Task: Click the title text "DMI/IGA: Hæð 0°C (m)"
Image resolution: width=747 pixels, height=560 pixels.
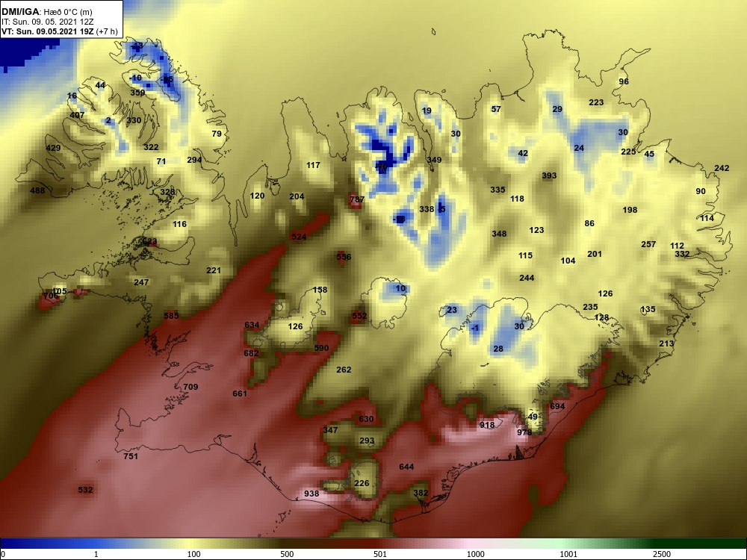Action: [46, 12]
